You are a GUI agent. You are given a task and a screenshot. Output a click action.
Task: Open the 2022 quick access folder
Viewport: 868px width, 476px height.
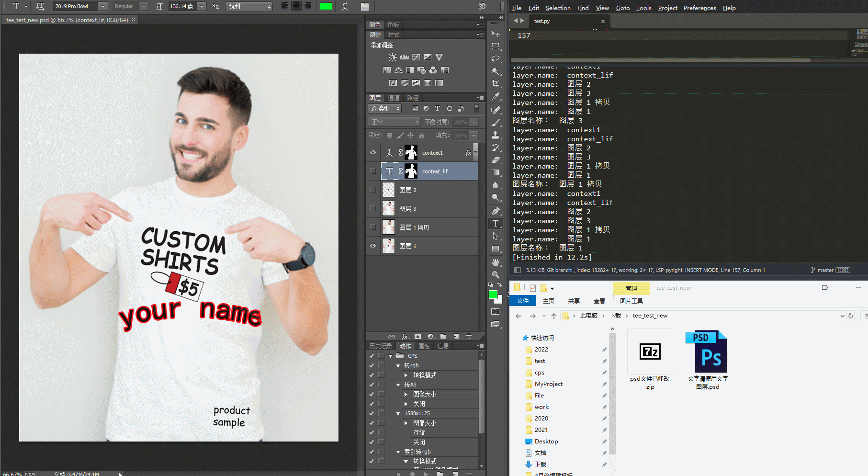[541, 350]
